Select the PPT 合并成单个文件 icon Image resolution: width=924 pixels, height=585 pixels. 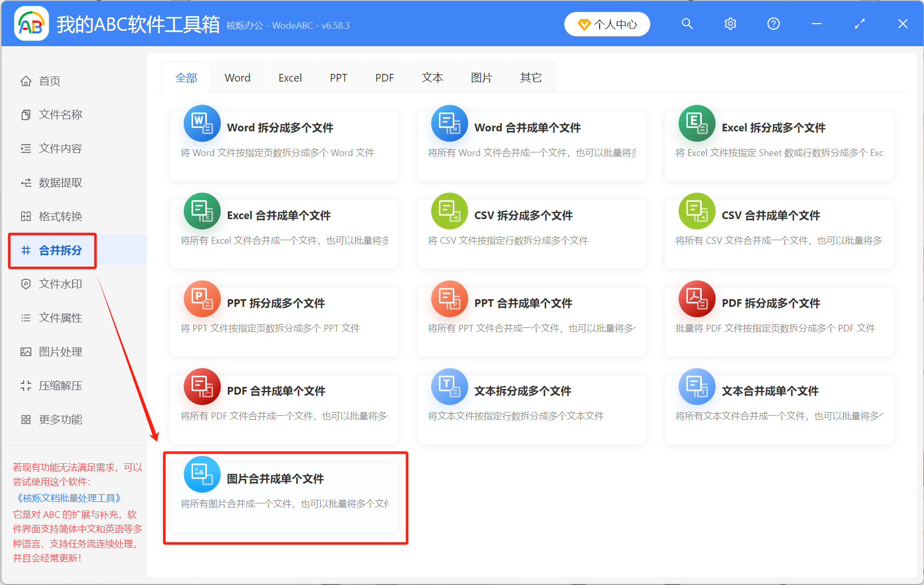tap(449, 299)
